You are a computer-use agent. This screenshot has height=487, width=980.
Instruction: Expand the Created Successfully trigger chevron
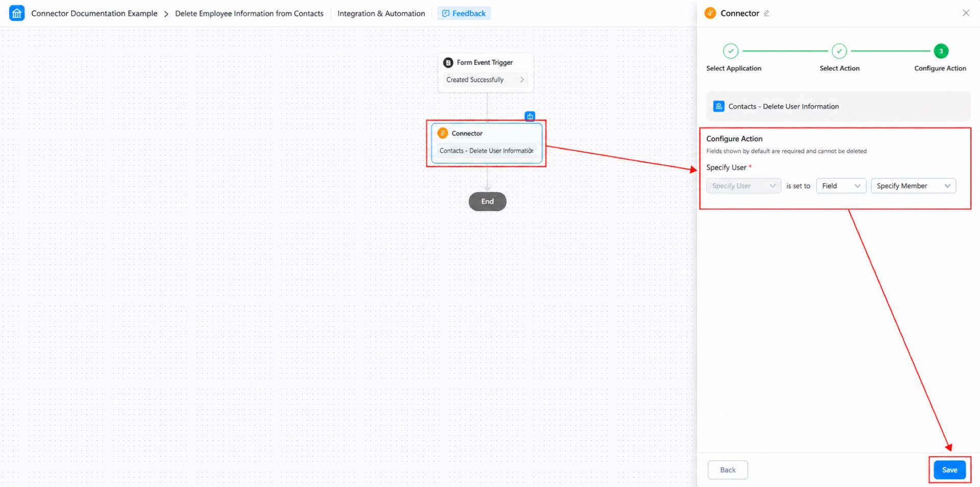click(522, 80)
